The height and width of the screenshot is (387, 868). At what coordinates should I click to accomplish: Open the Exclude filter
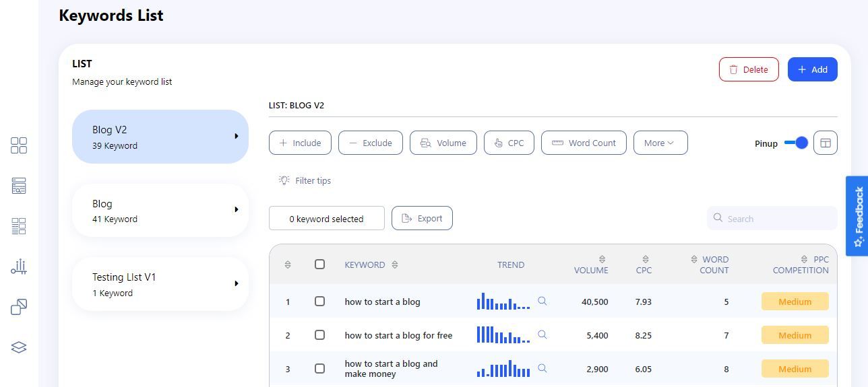pyautogui.click(x=370, y=143)
